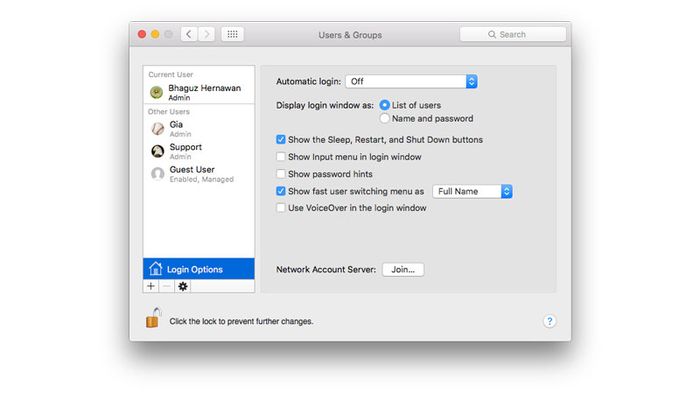The image size is (700, 394).
Task: Click Support account's eagle avatar
Action: tap(158, 151)
